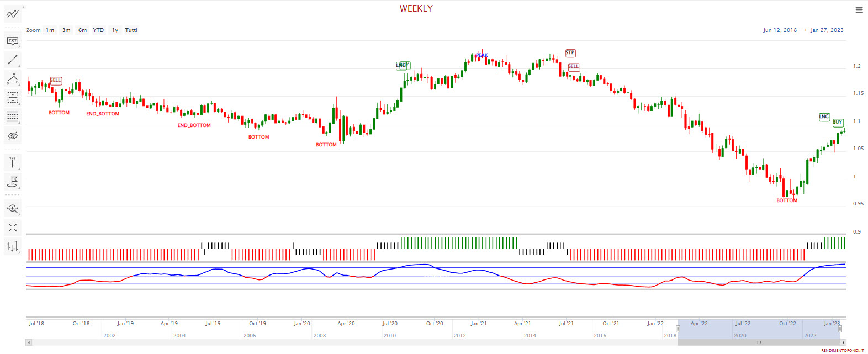This screenshot has width=868, height=354.
Task: Set zoom range to 6m
Action: 82,30
